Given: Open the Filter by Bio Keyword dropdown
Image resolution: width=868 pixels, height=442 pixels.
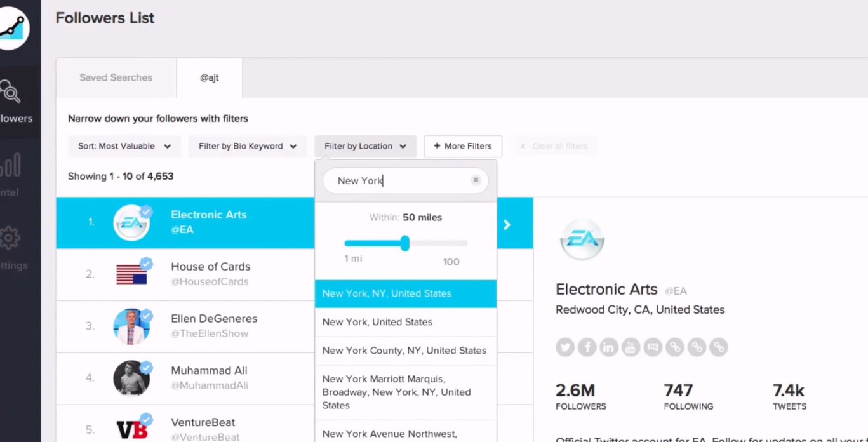Looking at the screenshot, I should (x=248, y=146).
